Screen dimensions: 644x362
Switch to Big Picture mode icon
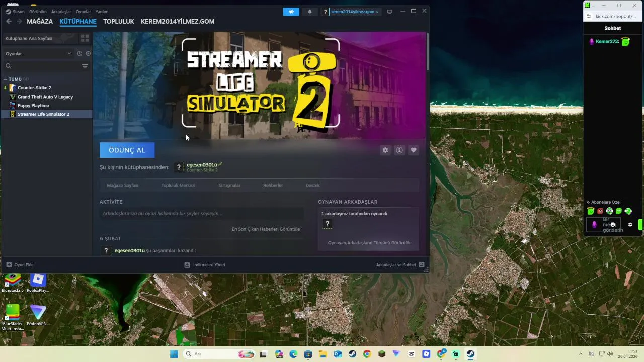(389, 12)
